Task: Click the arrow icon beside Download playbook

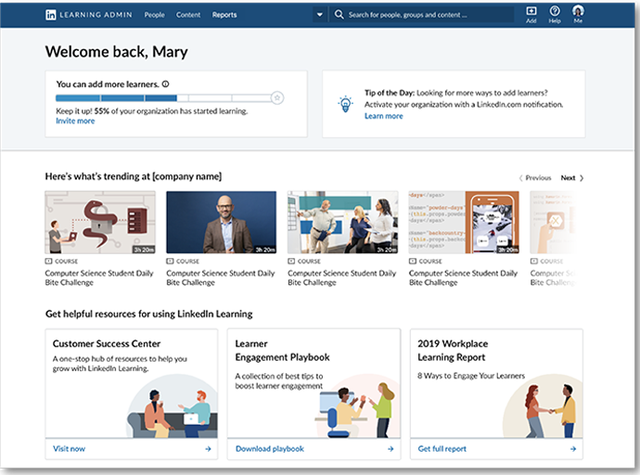Action: coord(391,449)
